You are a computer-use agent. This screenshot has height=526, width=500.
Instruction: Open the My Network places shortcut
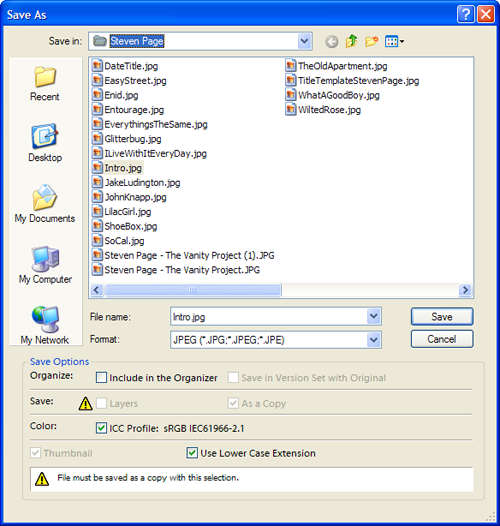45,325
